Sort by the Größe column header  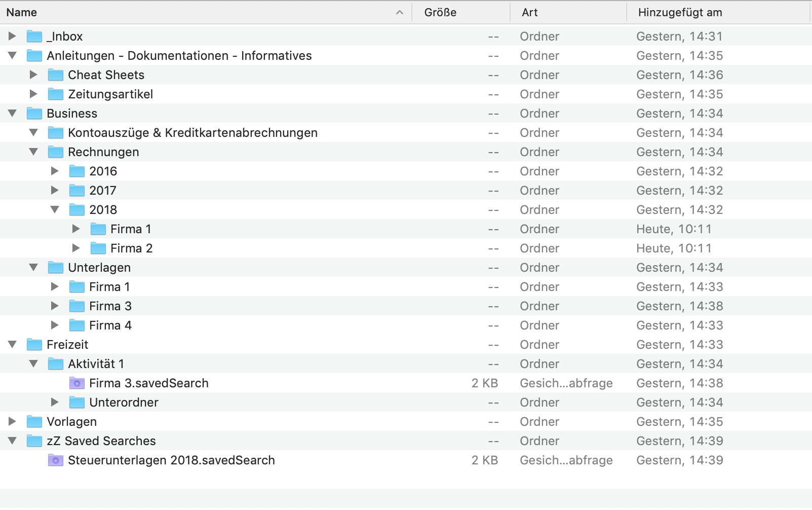(x=440, y=13)
